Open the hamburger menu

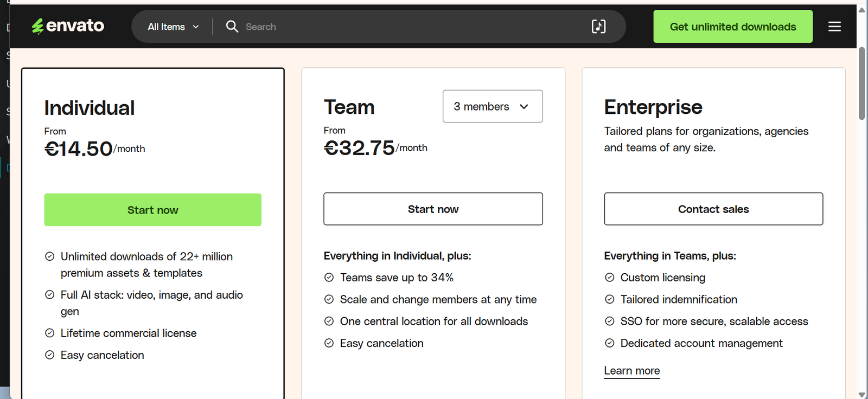point(834,27)
